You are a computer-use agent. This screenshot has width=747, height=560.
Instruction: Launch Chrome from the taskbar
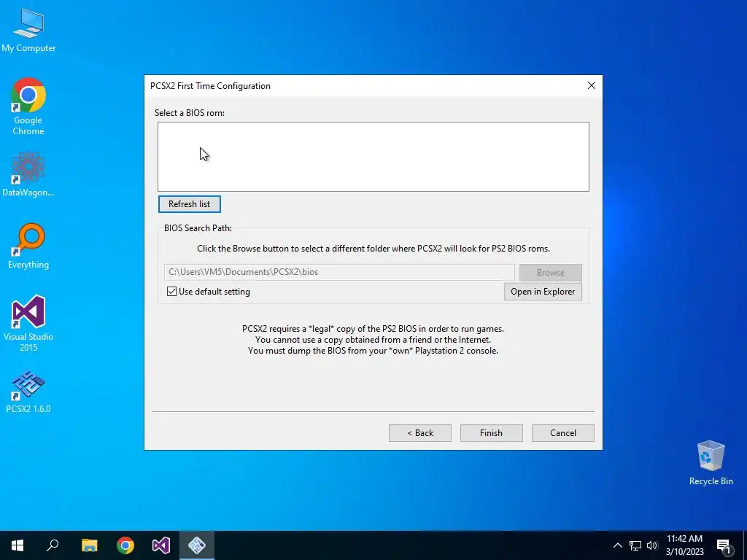125,545
